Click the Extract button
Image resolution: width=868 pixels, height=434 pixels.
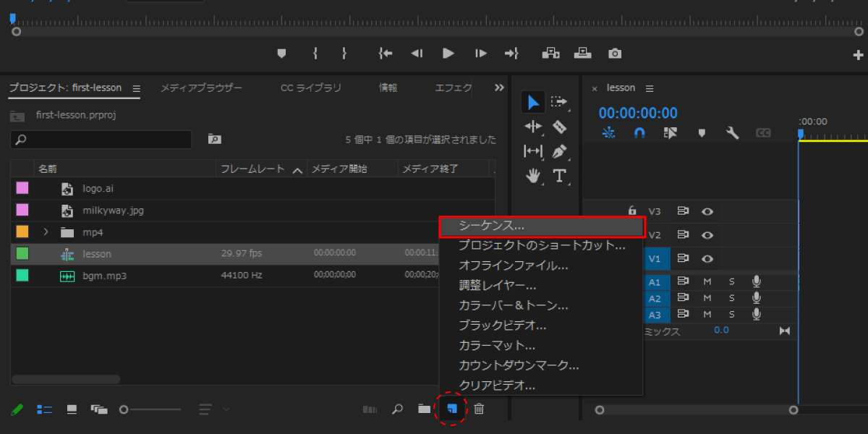click(x=583, y=53)
